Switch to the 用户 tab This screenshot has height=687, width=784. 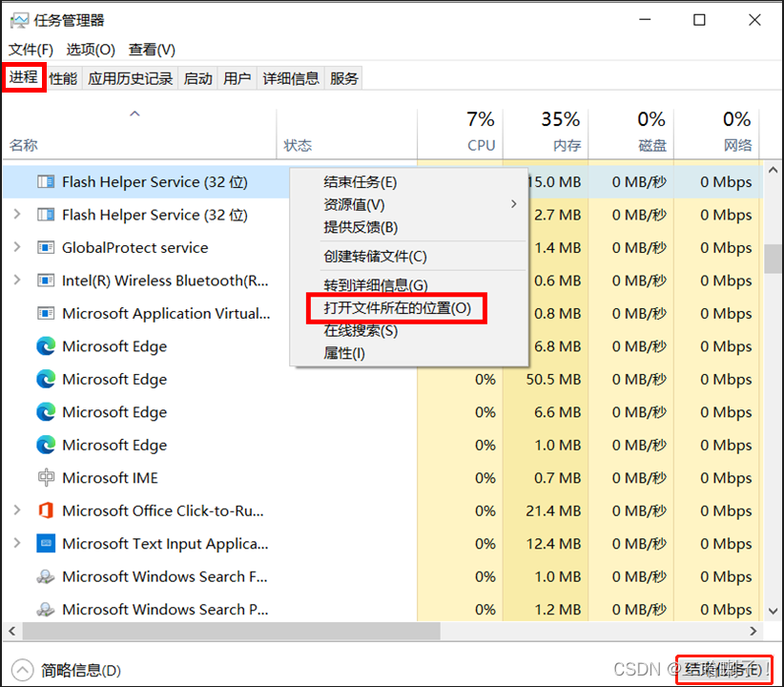(237, 78)
